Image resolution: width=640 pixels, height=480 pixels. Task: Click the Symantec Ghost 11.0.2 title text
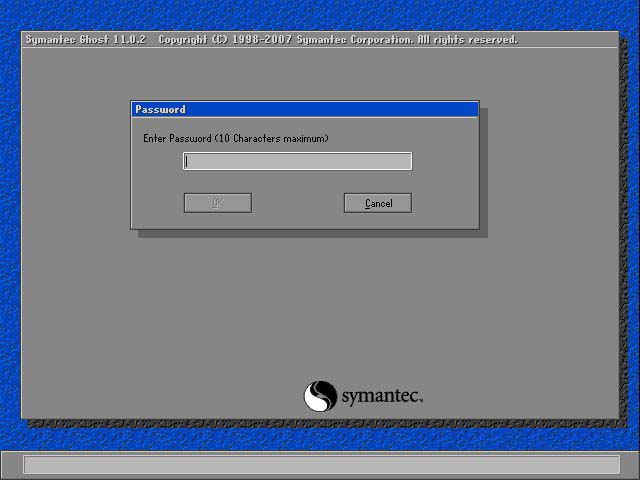[85, 40]
